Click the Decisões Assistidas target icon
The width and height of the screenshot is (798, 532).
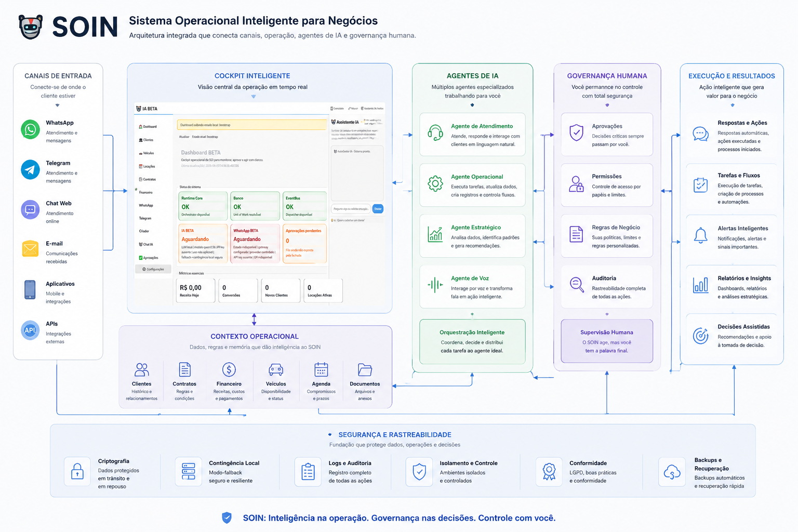point(701,336)
